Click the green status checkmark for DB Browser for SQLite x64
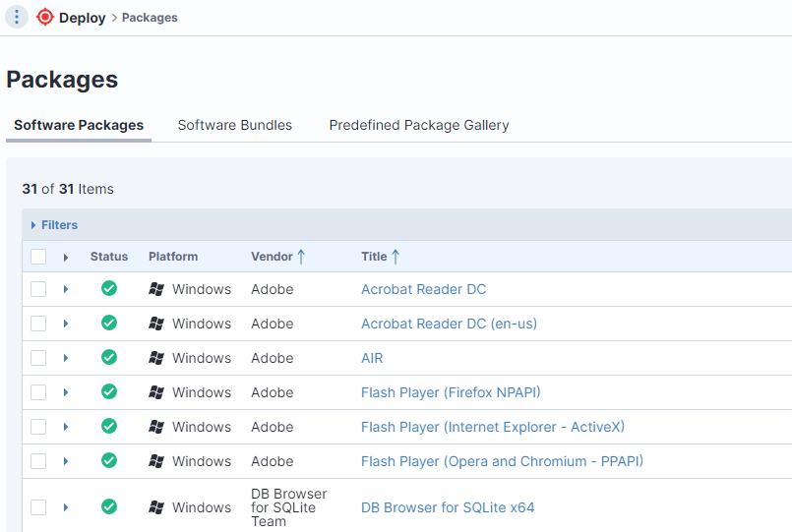 109,506
